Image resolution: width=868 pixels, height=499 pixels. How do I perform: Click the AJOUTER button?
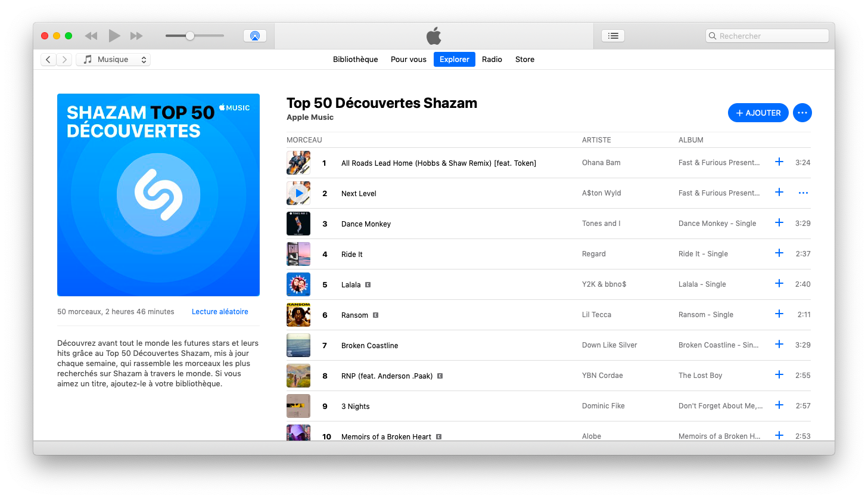(758, 113)
